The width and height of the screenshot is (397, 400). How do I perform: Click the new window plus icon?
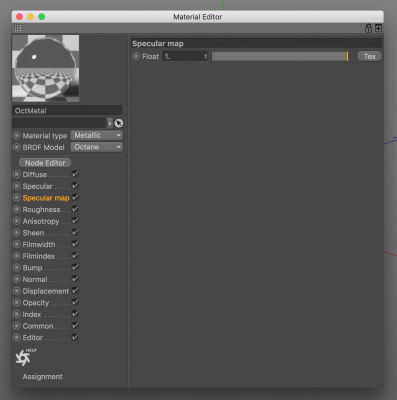[x=378, y=28]
